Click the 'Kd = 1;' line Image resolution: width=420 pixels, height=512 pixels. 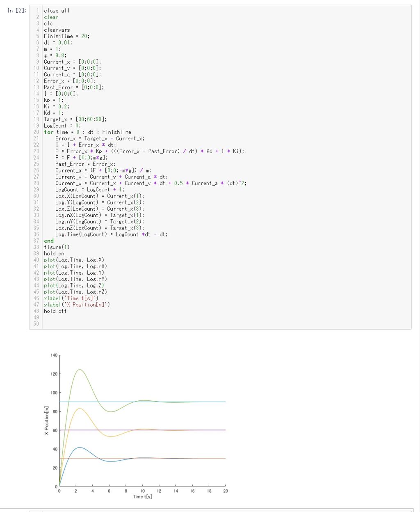click(x=54, y=113)
